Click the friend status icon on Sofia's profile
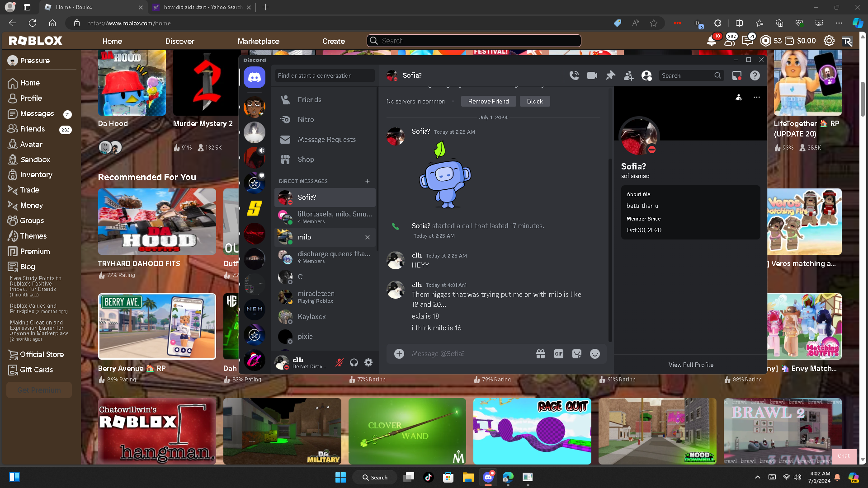The width and height of the screenshot is (868, 488). (x=739, y=97)
